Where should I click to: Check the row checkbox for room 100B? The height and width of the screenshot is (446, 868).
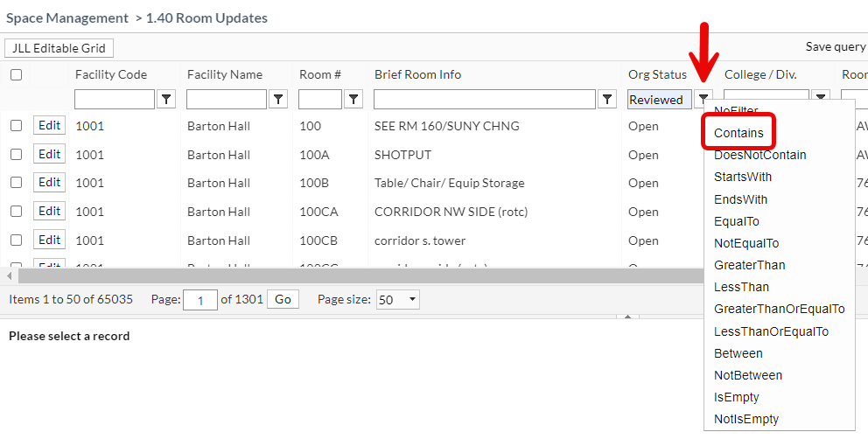point(16,183)
